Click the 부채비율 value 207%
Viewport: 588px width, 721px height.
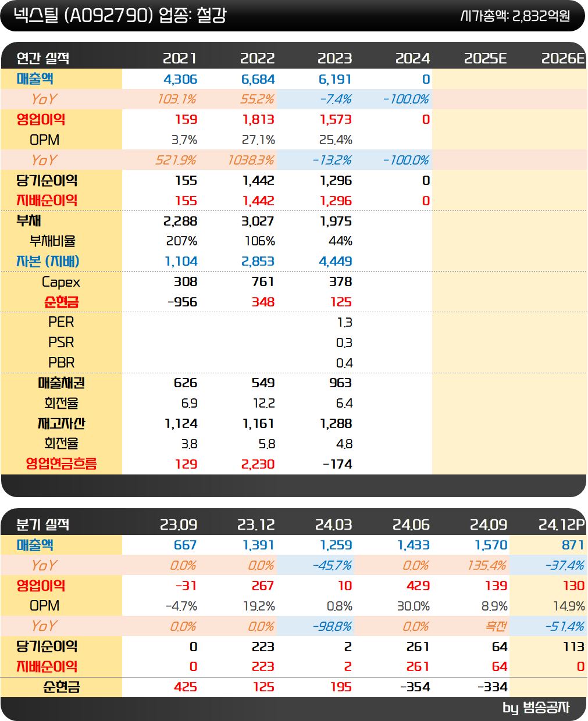pos(181,241)
